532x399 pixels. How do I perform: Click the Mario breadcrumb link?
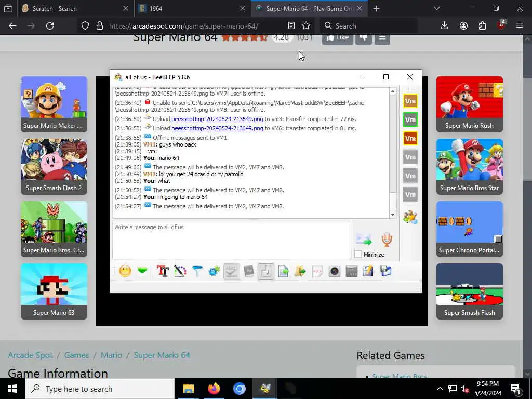(111, 355)
